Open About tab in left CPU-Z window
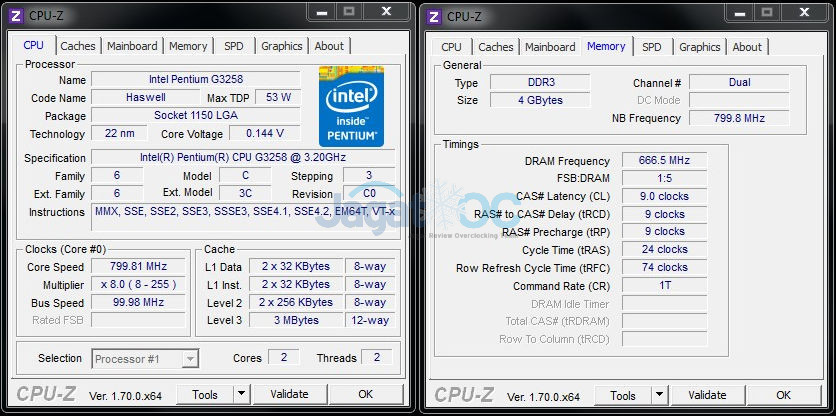 pos(329,46)
